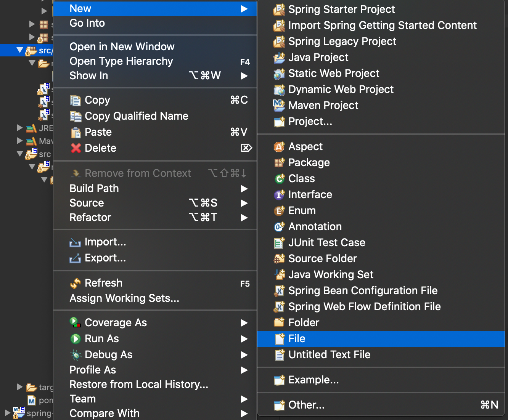Click the Paste clipboard icon
This screenshot has width=508, height=420.
click(x=76, y=132)
